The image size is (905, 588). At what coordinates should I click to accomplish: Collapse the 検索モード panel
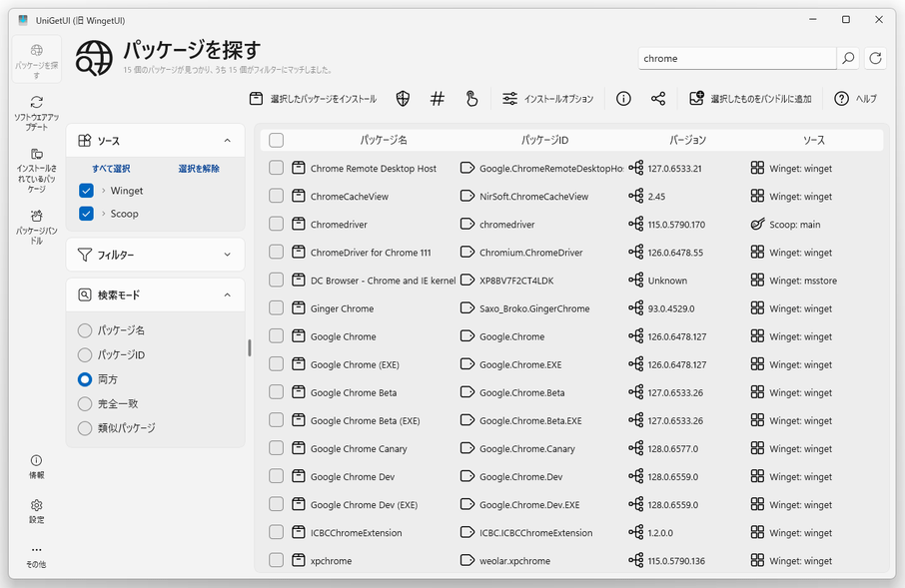[x=227, y=294]
